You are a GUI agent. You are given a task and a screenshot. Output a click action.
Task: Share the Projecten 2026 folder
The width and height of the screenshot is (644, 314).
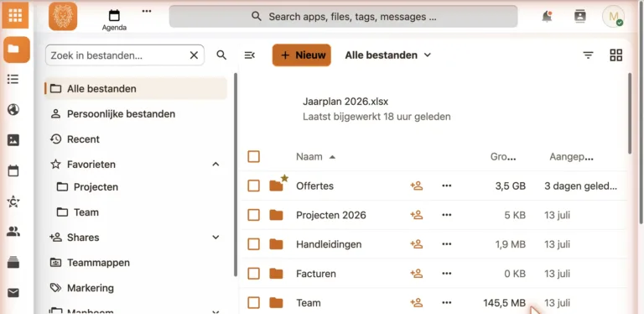click(x=416, y=215)
